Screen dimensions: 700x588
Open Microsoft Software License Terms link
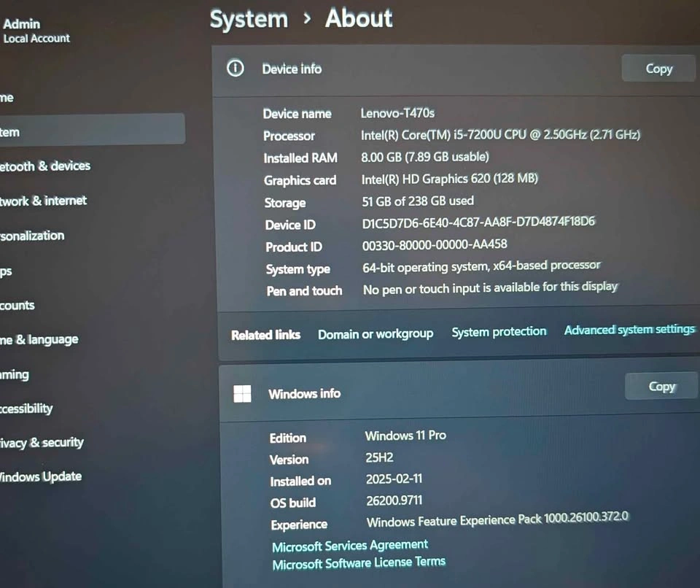click(x=359, y=563)
